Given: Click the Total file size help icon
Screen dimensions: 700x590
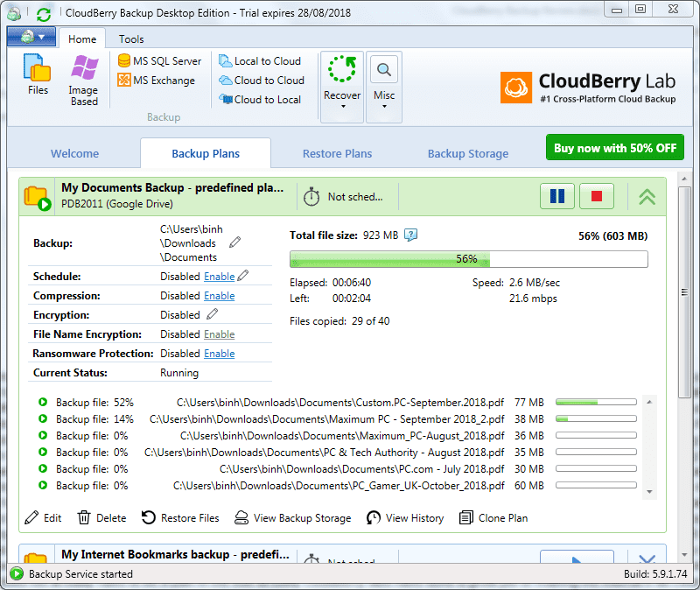Looking at the screenshot, I should coord(410,235).
